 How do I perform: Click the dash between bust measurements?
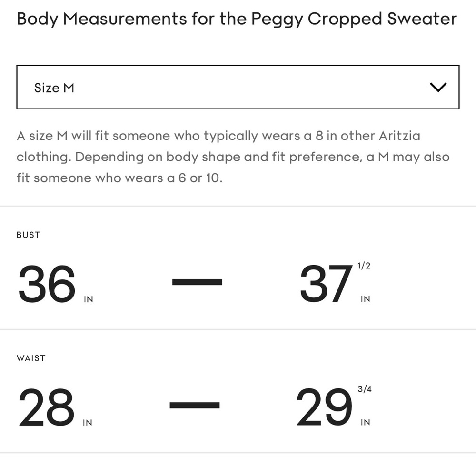[197, 282]
